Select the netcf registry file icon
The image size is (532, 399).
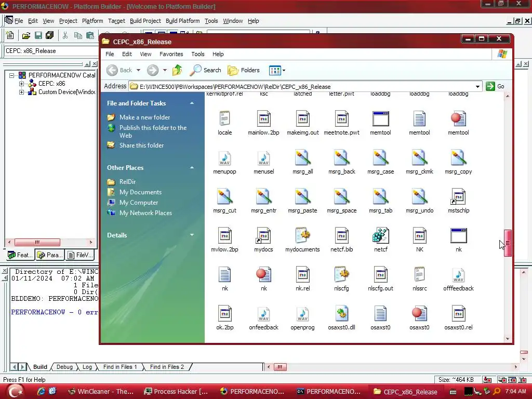point(380,235)
